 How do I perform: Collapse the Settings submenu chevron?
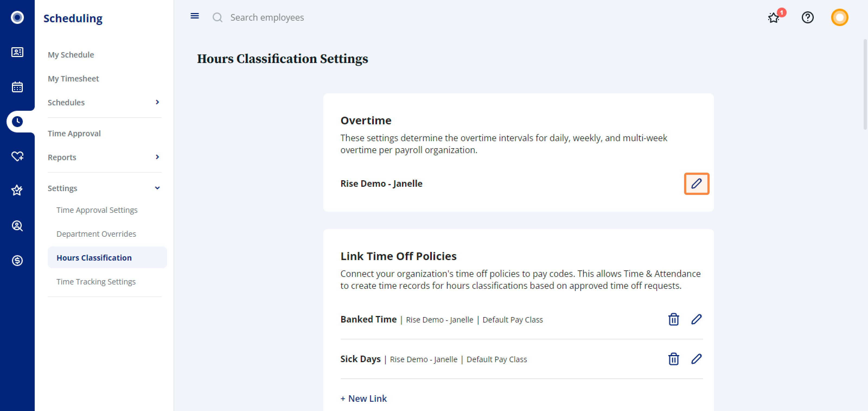tap(157, 188)
